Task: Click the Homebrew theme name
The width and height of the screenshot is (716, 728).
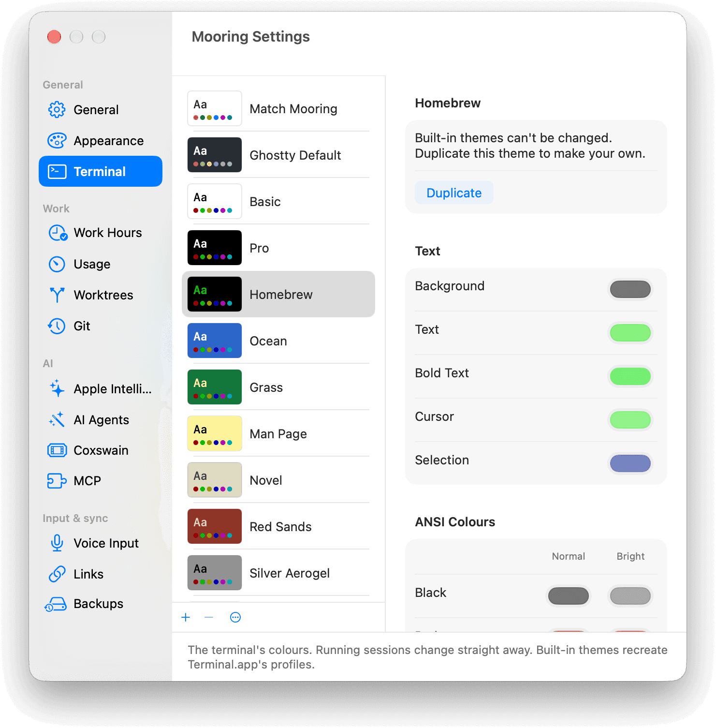Action: click(x=281, y=295)
